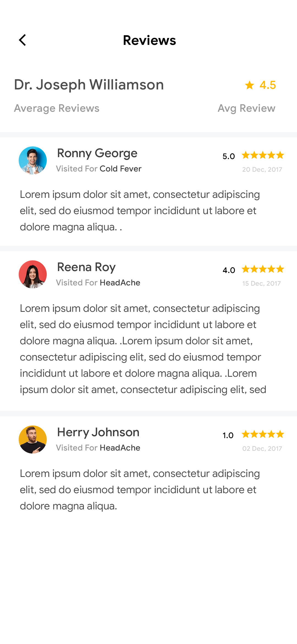Open Reena Roy's profile picture
Viewport: 297px width, 644px height.
[x=32, y=274]
